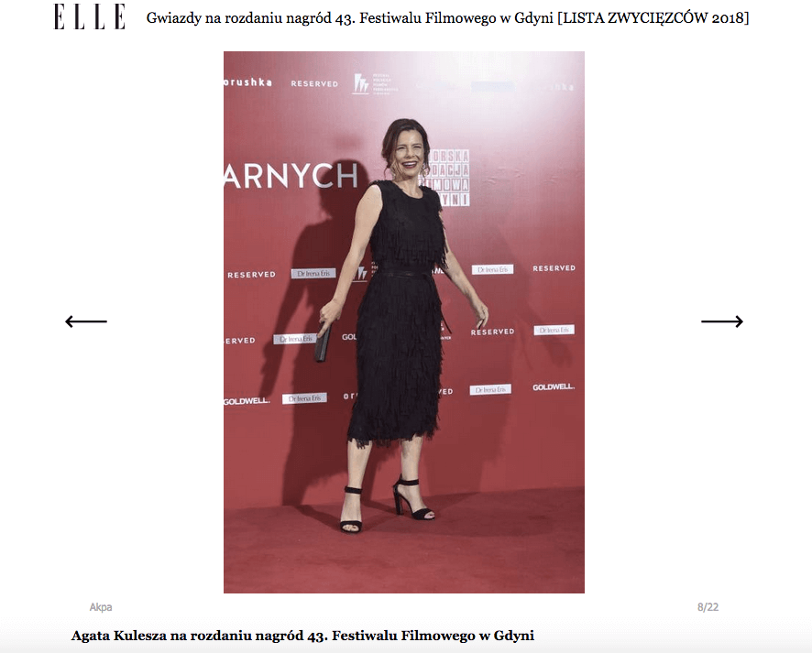Click the main red carpet photo
Viewport: 812px width, 653px height.
click(x=404, y=321)
